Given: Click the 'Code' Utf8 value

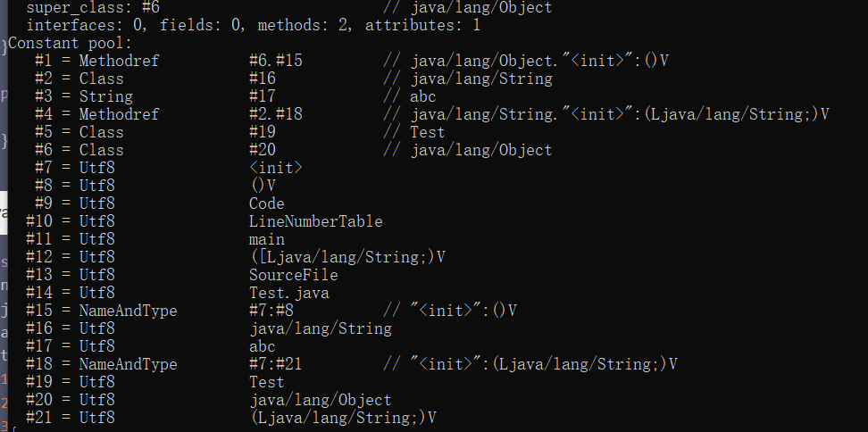Looking at the screenshot, I should tap(266, 204).
